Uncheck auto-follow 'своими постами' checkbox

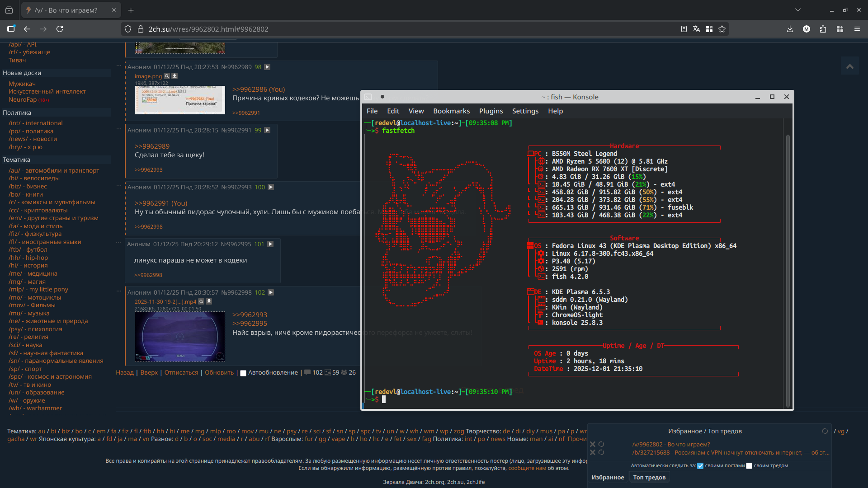(700, 466)
